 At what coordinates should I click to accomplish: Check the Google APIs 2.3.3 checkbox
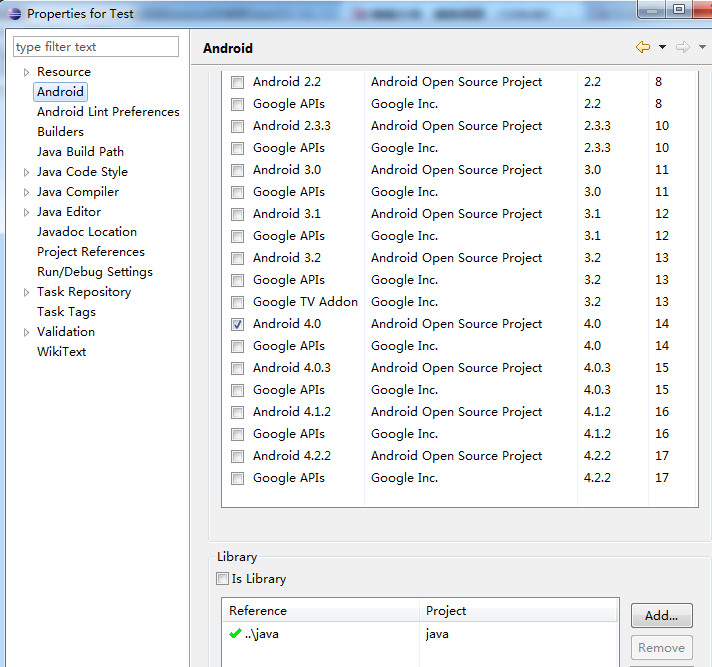pos(237,148)
